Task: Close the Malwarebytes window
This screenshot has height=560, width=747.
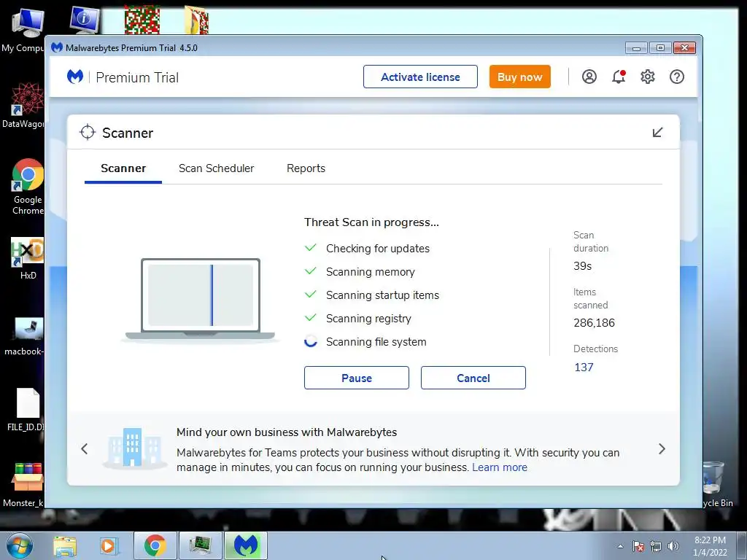Action: click(684, 47)
